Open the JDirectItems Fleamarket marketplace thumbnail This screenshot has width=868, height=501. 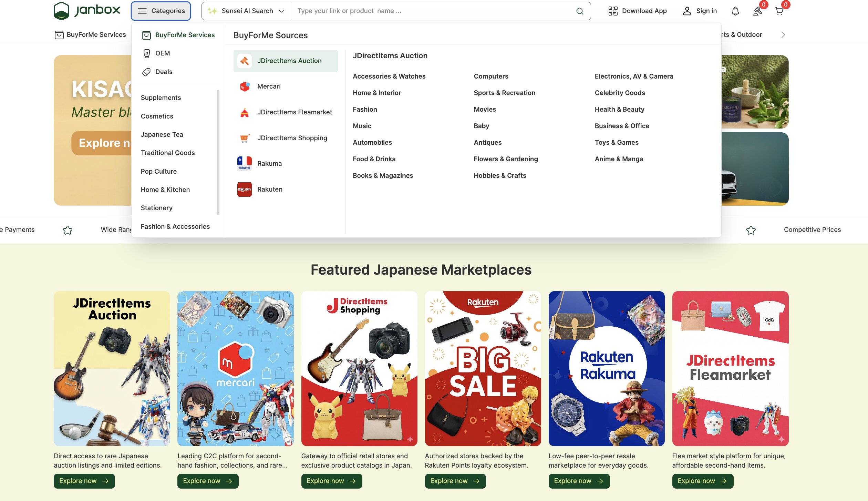pos(731,369)
